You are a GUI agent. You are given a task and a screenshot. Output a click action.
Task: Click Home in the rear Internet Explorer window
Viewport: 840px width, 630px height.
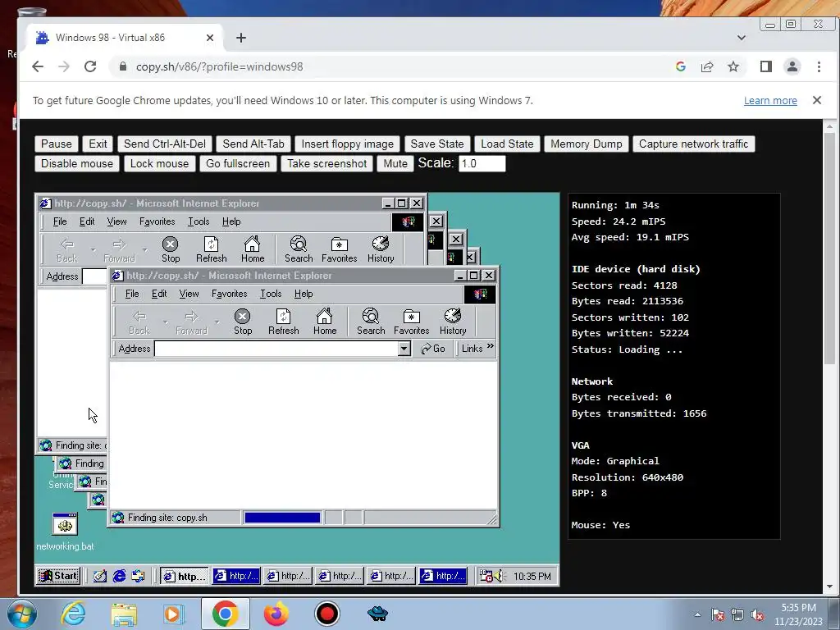tap(253, 249)
